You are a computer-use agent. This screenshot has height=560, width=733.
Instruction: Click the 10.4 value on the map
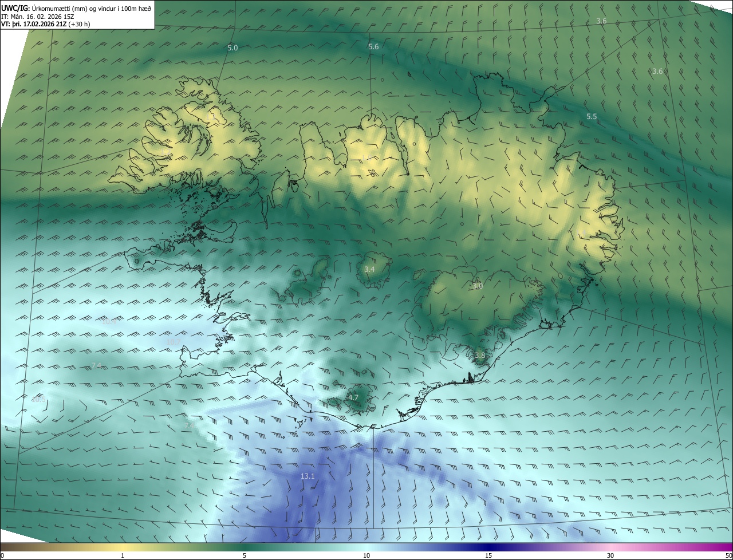[109, 322]
